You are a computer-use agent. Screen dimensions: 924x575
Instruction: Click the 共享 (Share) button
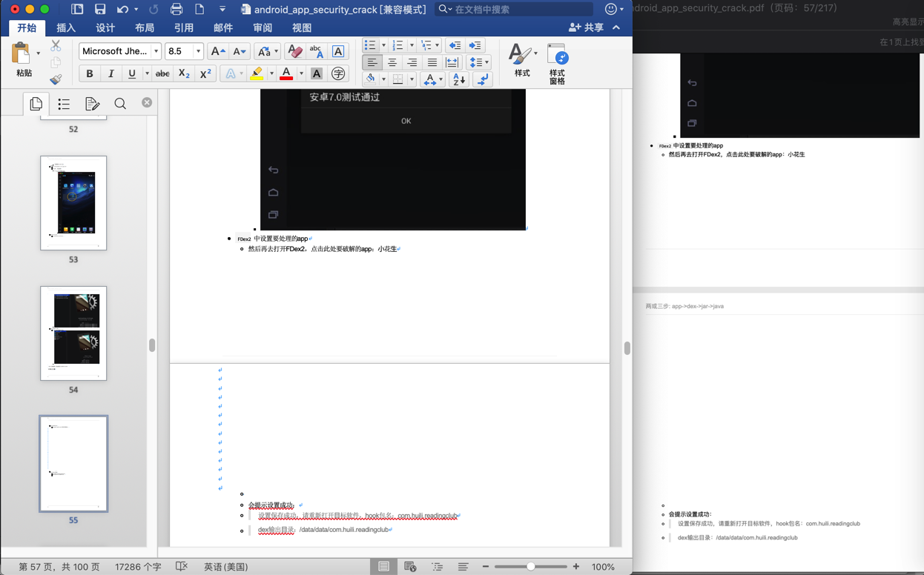(x=586, y=27)
